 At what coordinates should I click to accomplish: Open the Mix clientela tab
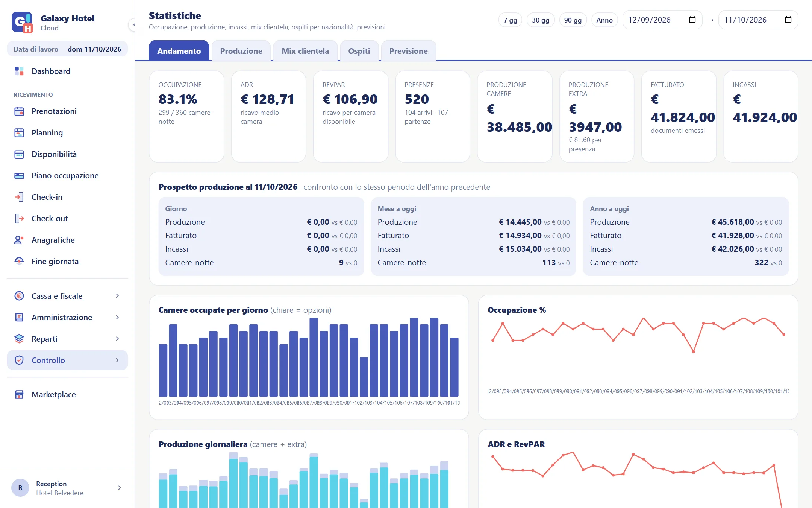pos(305,51)
